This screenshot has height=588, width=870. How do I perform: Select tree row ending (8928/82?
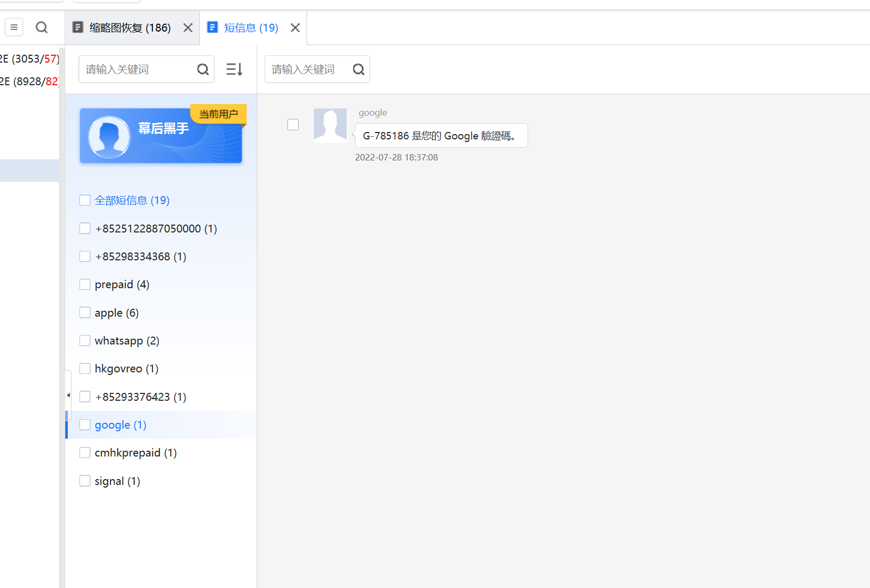29,82
